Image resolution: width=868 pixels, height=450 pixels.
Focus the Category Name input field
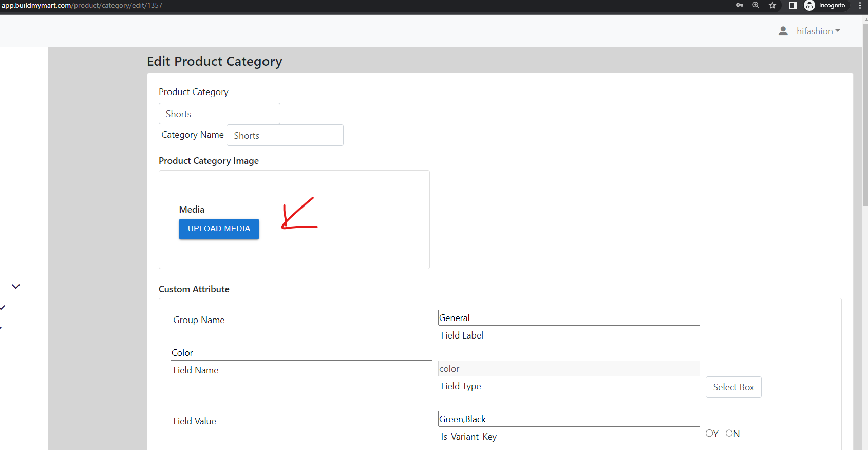point(285,135)
